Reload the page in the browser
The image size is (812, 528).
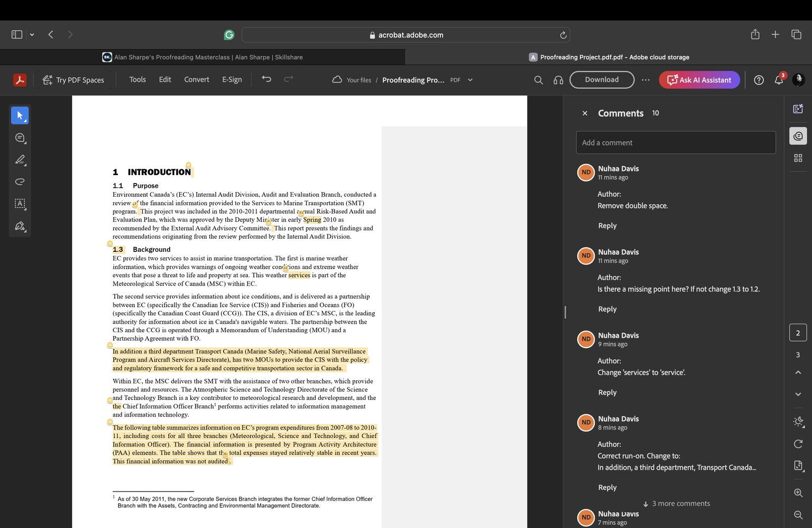pyautogui.click(x=563, y=35)
